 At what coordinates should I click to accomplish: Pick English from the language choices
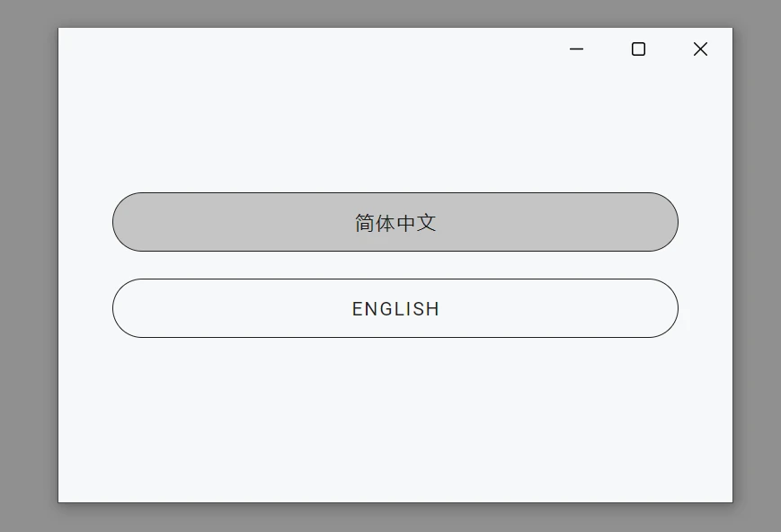395,308
